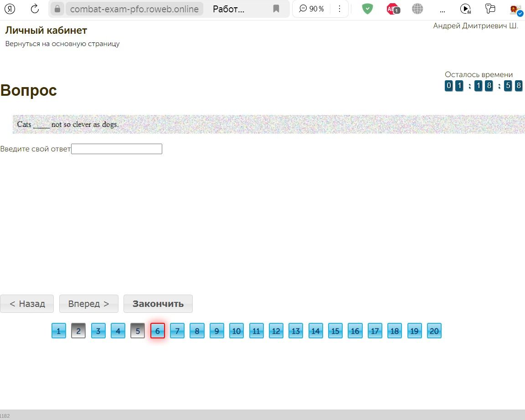
Task: Click the answer input field
Action: (x=117, y=149)
